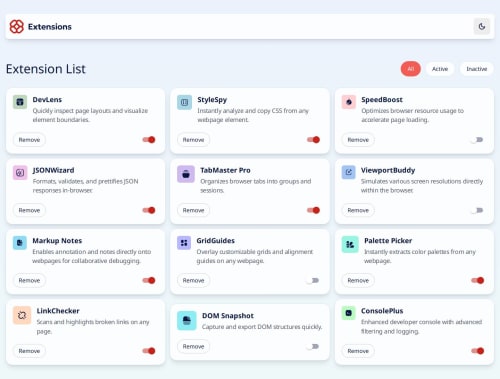
Task: Remove the GridGuides extension
Action: tap(193, 280)
